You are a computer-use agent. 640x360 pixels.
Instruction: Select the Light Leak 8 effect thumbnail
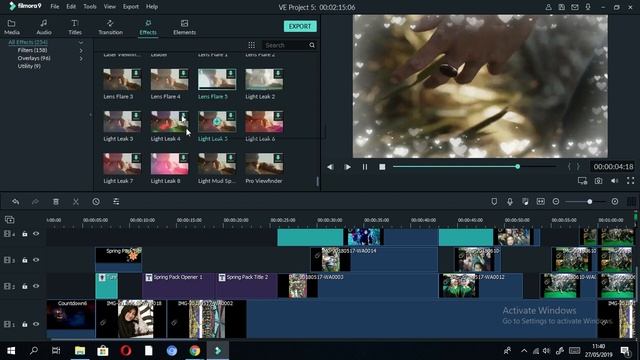point(169,164)
